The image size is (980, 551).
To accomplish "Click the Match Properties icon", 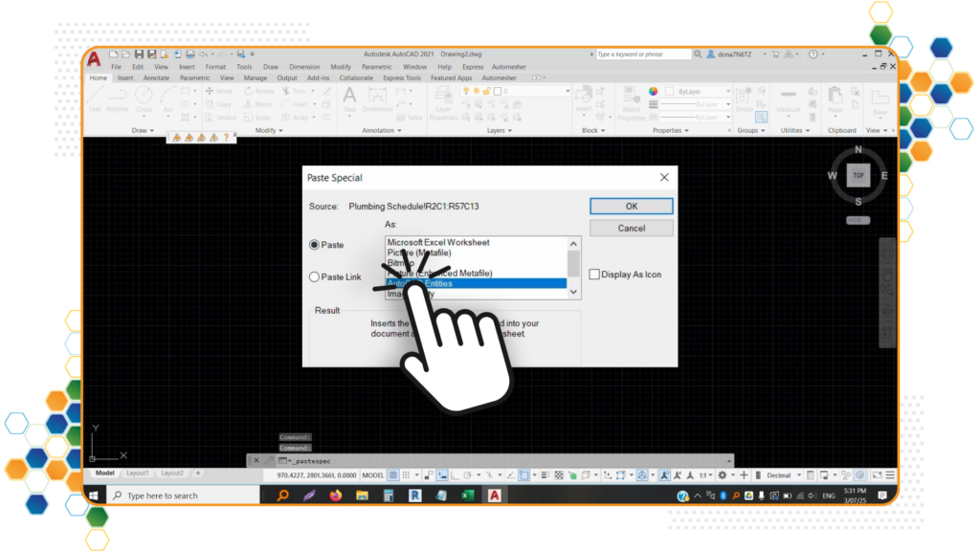I will click(x=631, y=99).
